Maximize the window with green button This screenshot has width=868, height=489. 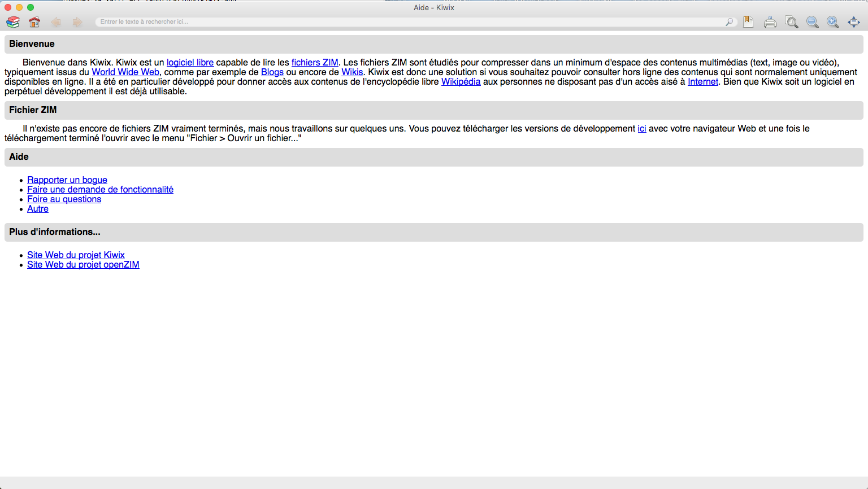[x=31, y=7]
